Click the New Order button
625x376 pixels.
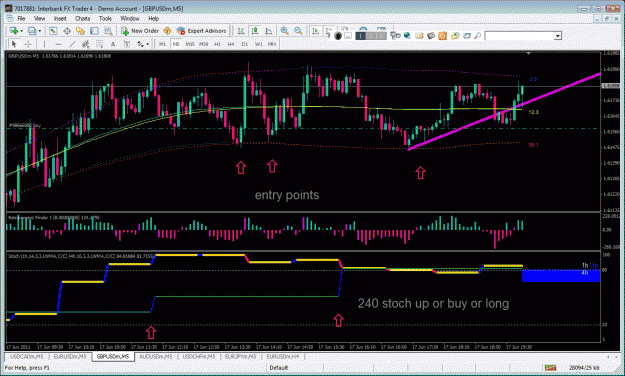(x=140, y=31)
